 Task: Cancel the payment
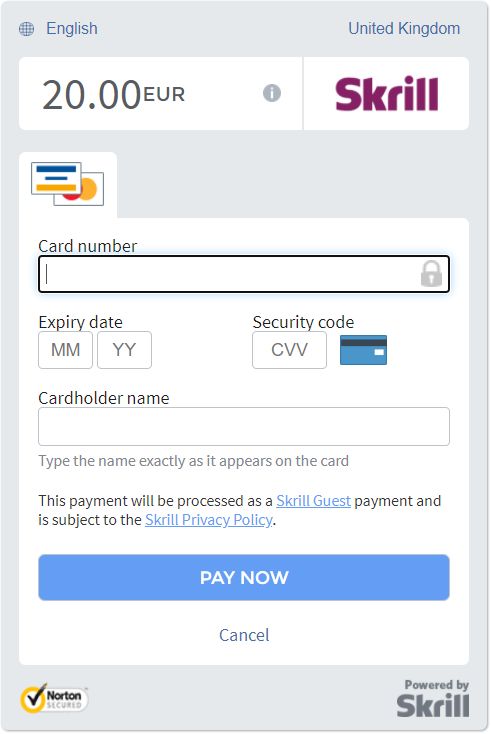coord(244,635)
